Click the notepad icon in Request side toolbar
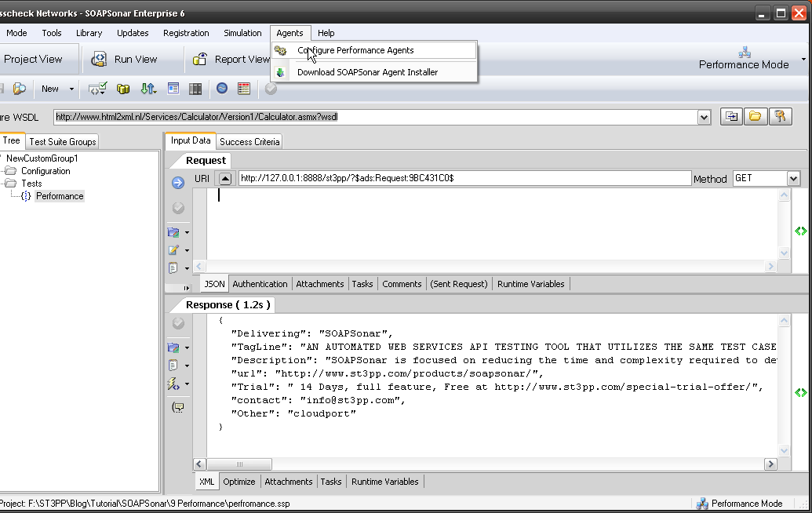 tap(173, 268)
